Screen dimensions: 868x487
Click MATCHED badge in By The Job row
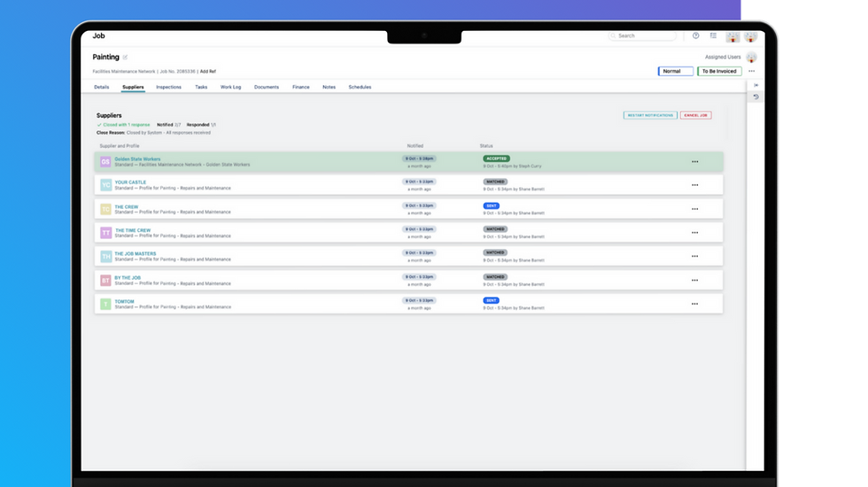click(495, 276)
